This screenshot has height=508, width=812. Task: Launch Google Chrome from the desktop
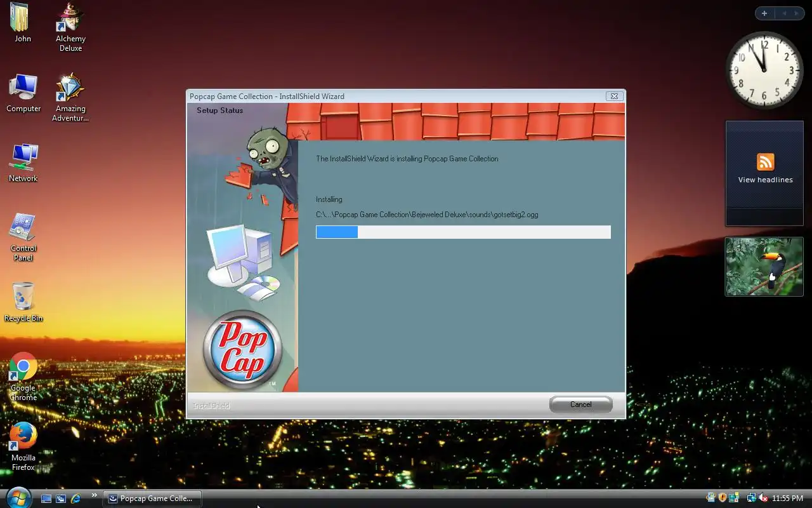tap(23, 377)
